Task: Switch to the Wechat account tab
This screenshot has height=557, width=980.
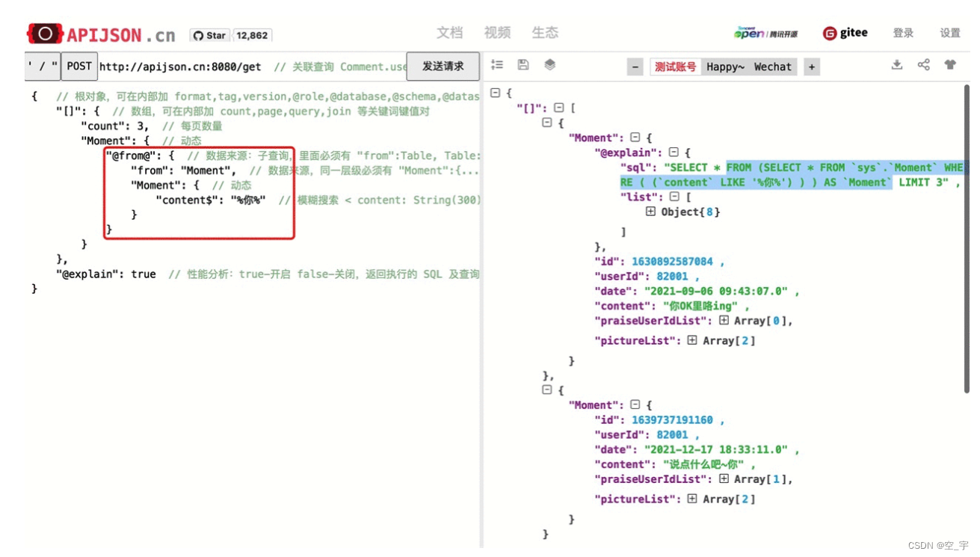Action: coord(772,67)
